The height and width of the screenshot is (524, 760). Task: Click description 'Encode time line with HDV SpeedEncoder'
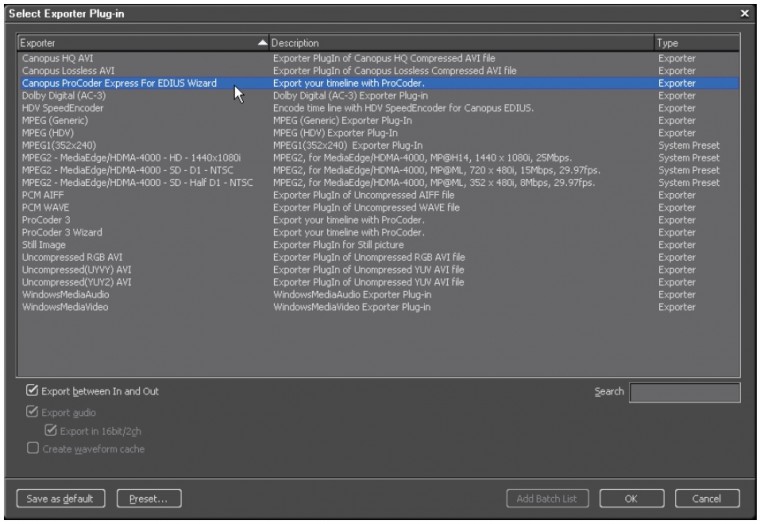point(403,108)
